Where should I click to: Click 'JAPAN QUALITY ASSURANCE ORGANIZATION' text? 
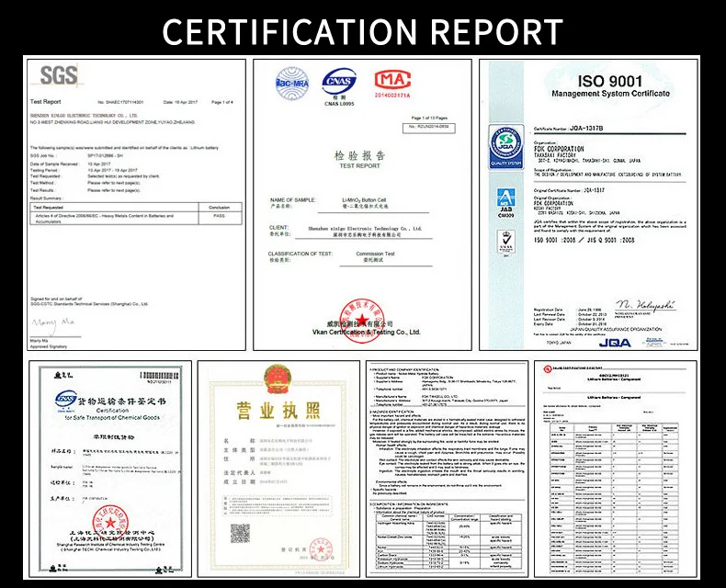coord(616,329)
